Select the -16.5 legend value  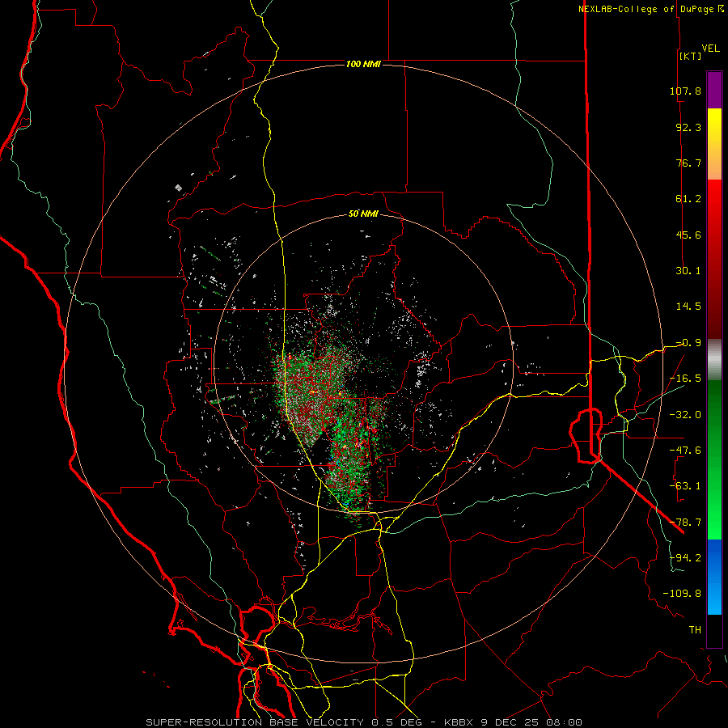[x=685, y=379]
